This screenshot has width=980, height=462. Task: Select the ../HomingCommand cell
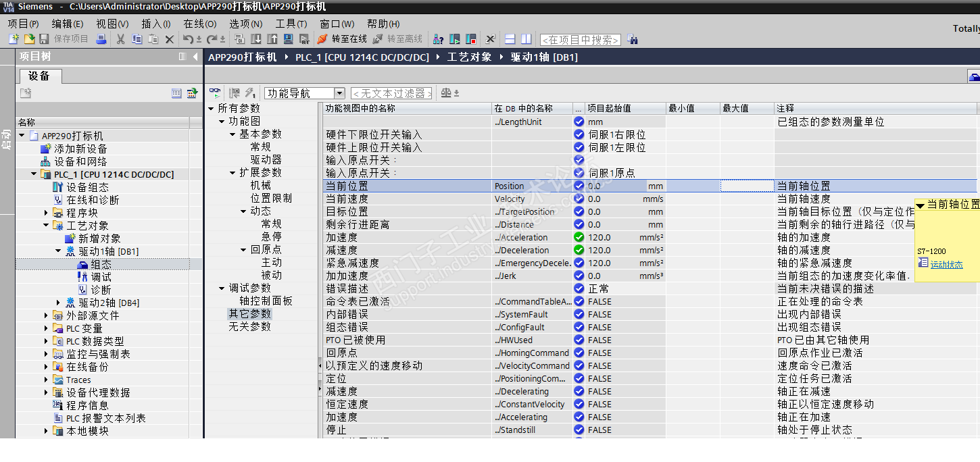click(x=532, y=353)
